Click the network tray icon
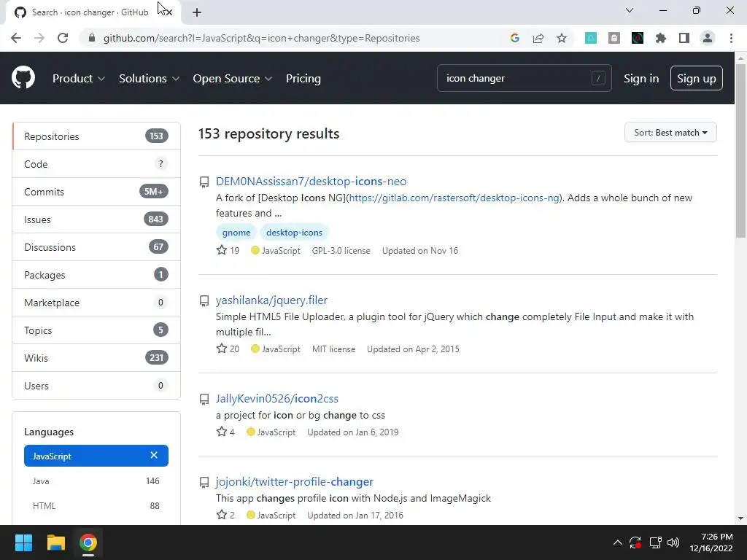The height and width of the screenshot is (560, 747). pyautogui.click(x=655, y=542)
